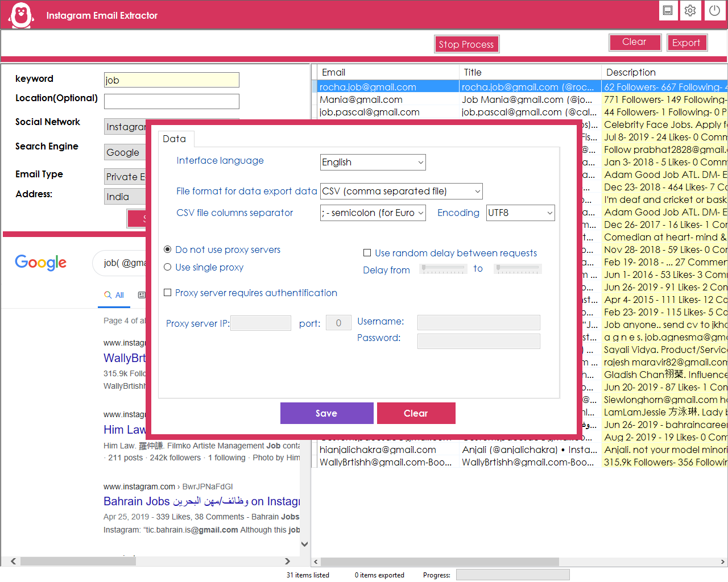Open the Encoding UTF8 dropdown
The width and height of the screenshot is (728, 582).
[520, 213]
